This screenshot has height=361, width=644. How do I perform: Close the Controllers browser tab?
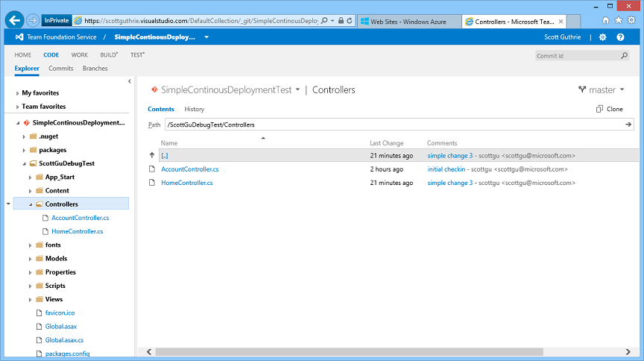pyautogui.click(x=561, y=22)
